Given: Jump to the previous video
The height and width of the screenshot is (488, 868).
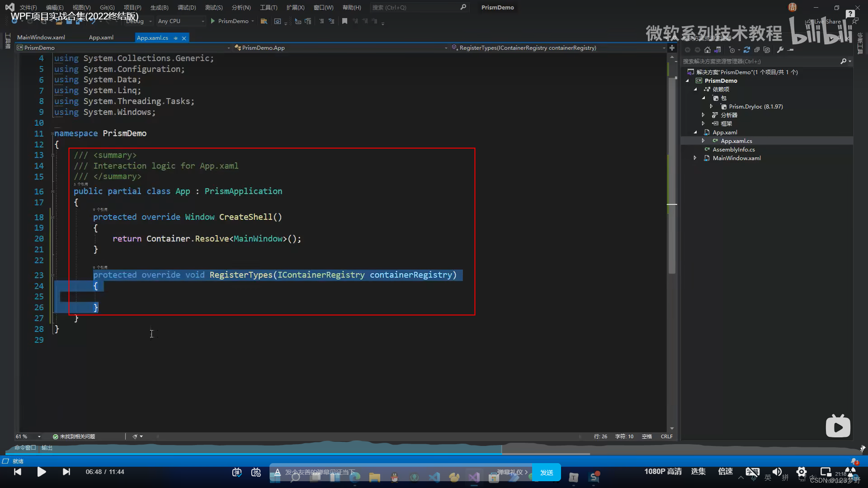Looking at the screenshot, I should (18, 472).
